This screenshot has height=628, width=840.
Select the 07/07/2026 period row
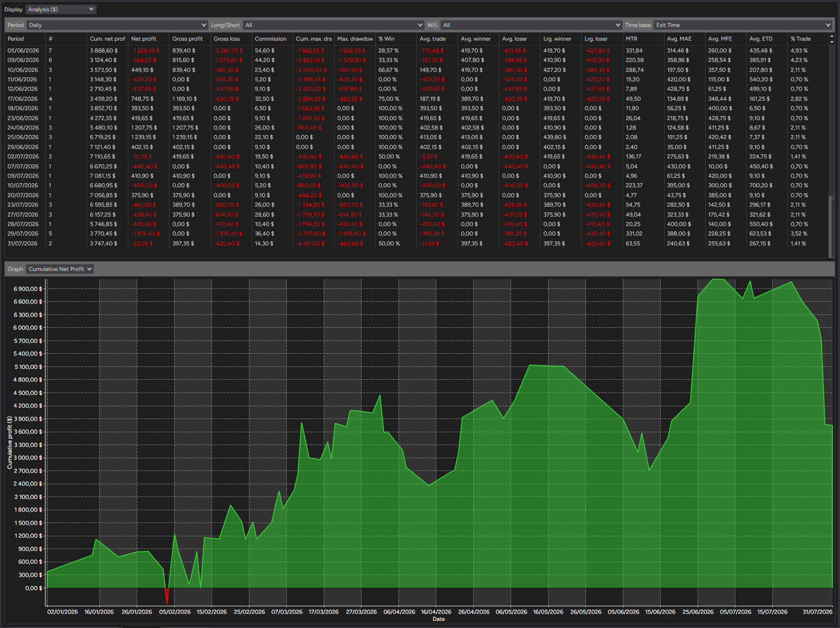pyautogui.click(x=416, y=166)
